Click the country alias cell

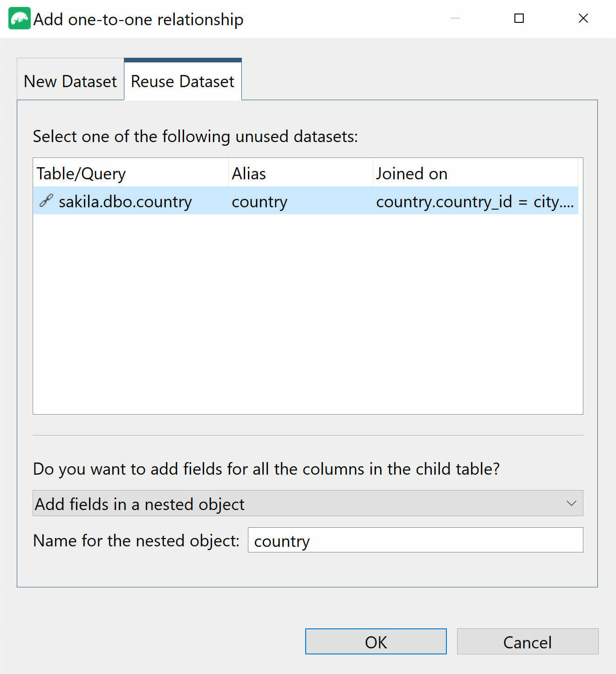(260, 202)
